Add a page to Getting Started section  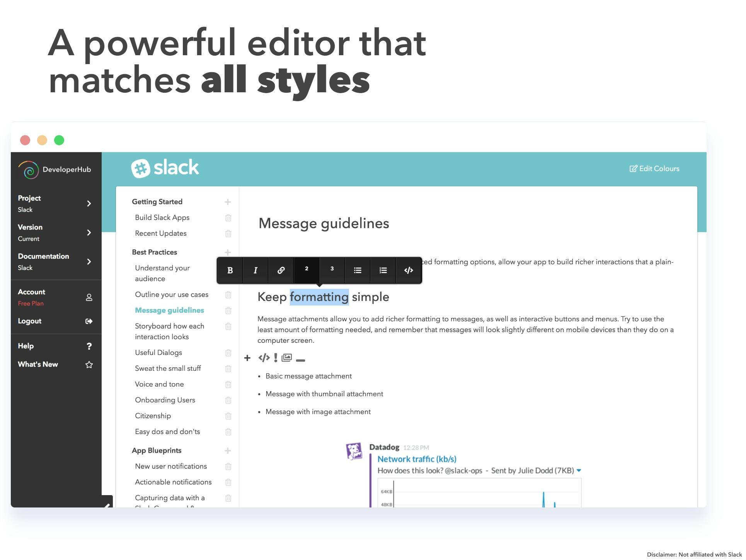point(228,202)
